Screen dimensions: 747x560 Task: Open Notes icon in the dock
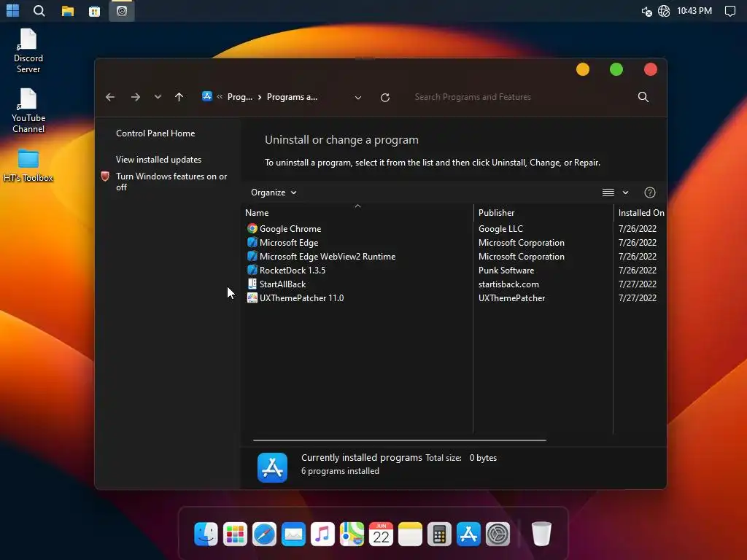[x=410, y=534]
